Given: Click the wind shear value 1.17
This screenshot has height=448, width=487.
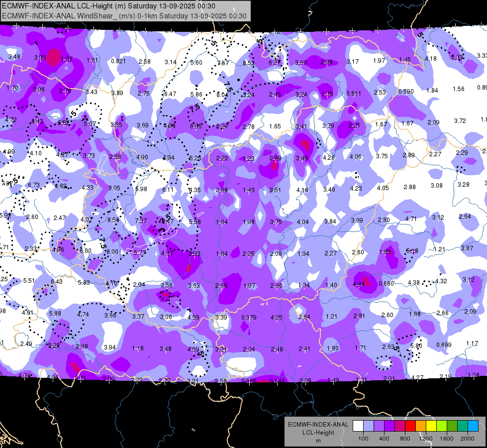Looking at the screenshot, I should 472,343.
